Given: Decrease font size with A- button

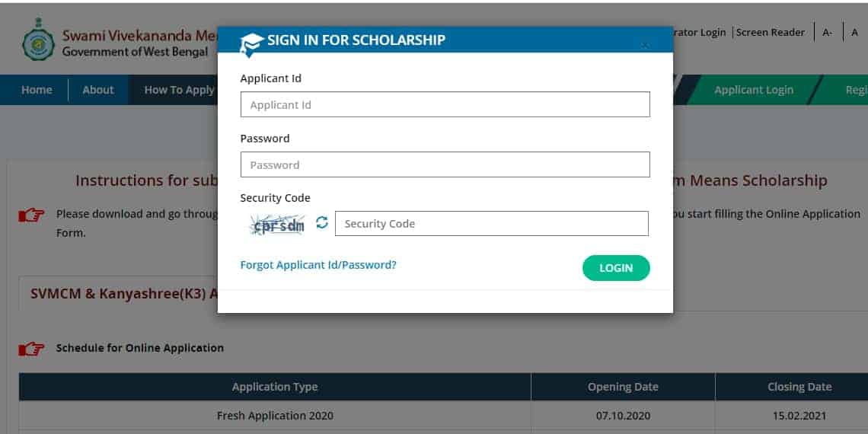Looking at the screenshot, I should (x=828, y=33).
